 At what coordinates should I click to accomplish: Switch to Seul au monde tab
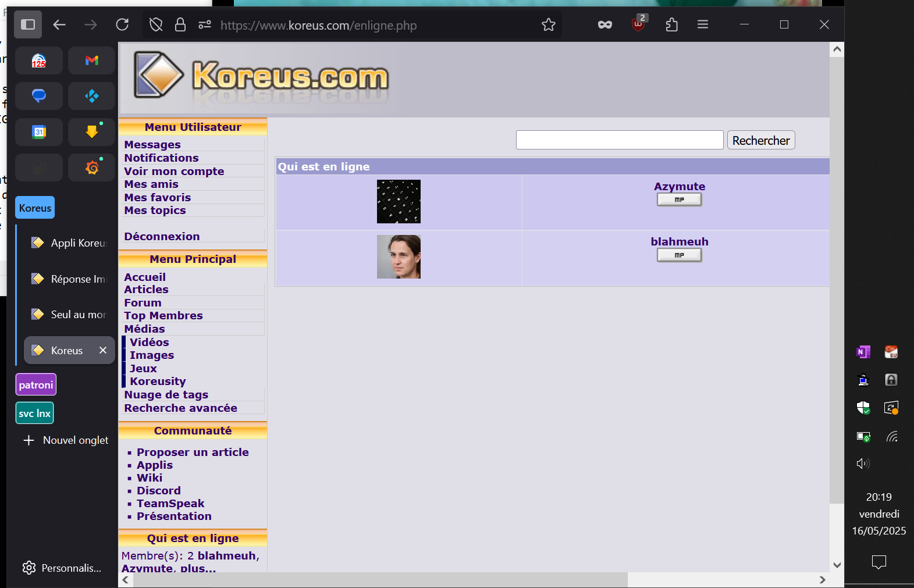(69, 315)
